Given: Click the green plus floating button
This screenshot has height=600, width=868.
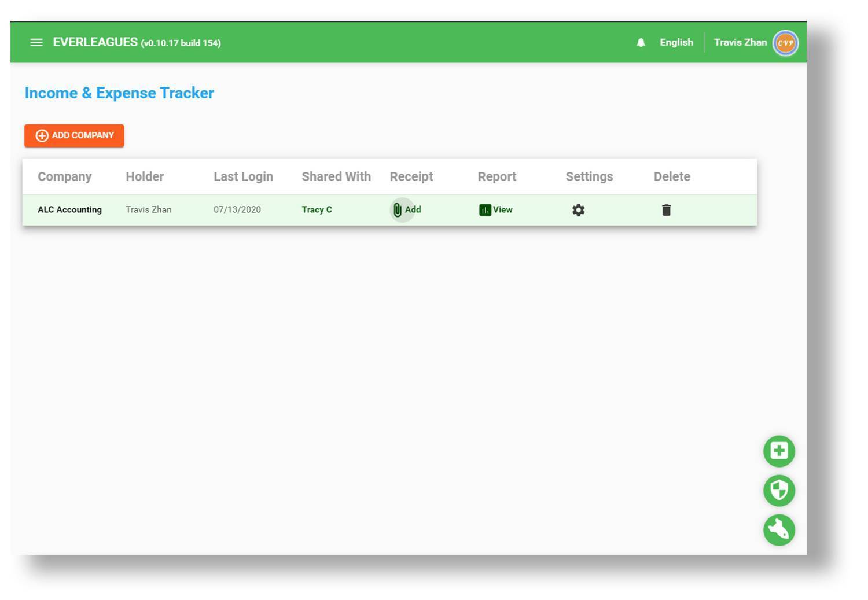Looking at the screenshot, I should click(x=779, y=451).
